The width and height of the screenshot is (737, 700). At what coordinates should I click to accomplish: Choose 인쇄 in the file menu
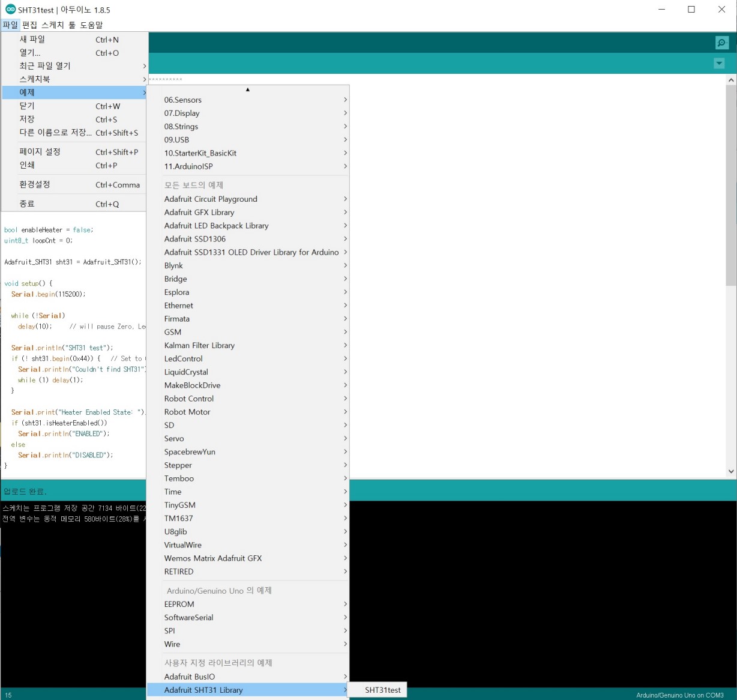[74, 165]
